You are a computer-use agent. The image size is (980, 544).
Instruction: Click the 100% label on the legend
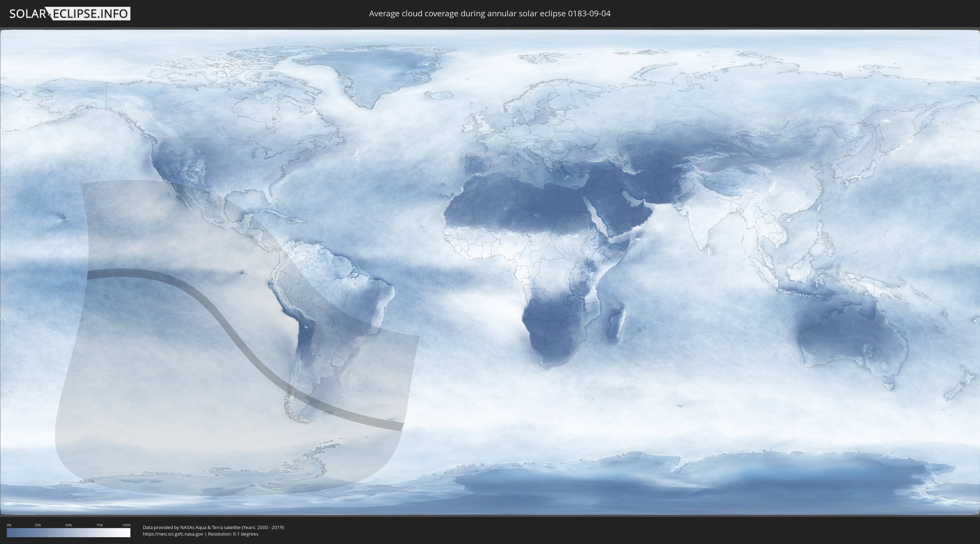(x=126, y=525)
